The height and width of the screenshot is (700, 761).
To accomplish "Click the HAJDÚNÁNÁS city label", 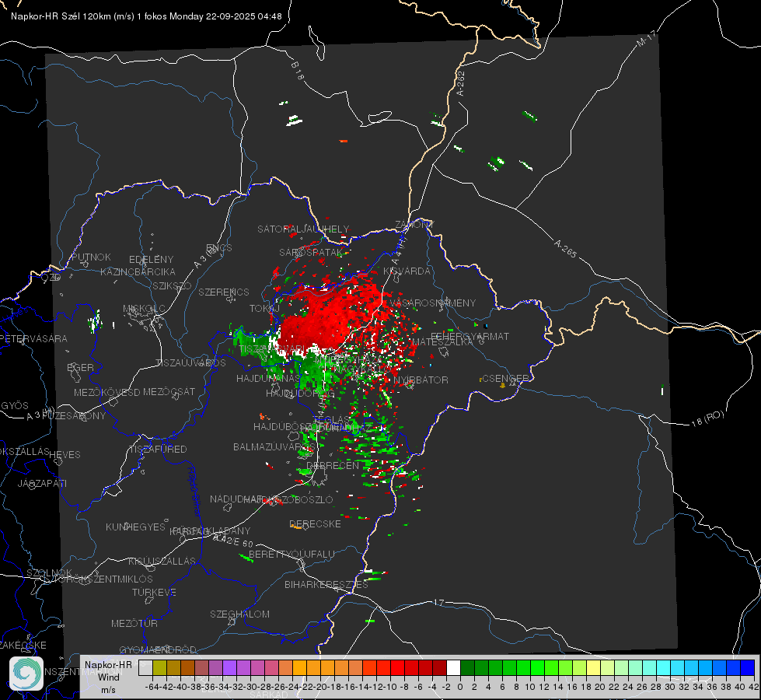I will pos(268,379).
